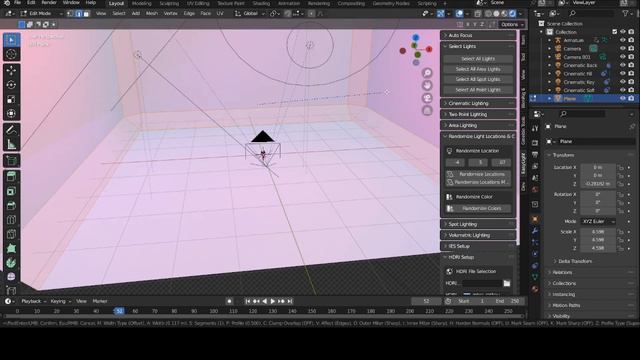Click the camera view gizmo icon
This screenshot has height=360, width=640.
click(427, 98)
